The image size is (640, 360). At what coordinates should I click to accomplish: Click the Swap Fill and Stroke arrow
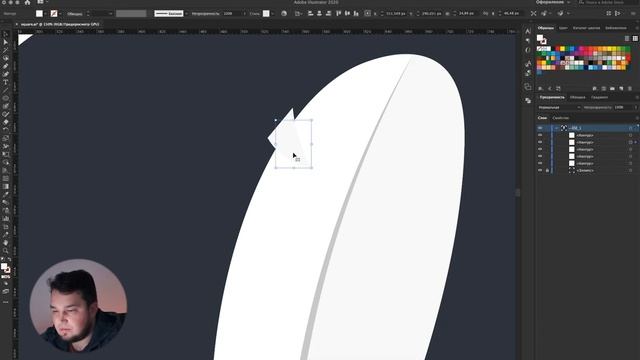pyautogui.click(x=9, y=260)
